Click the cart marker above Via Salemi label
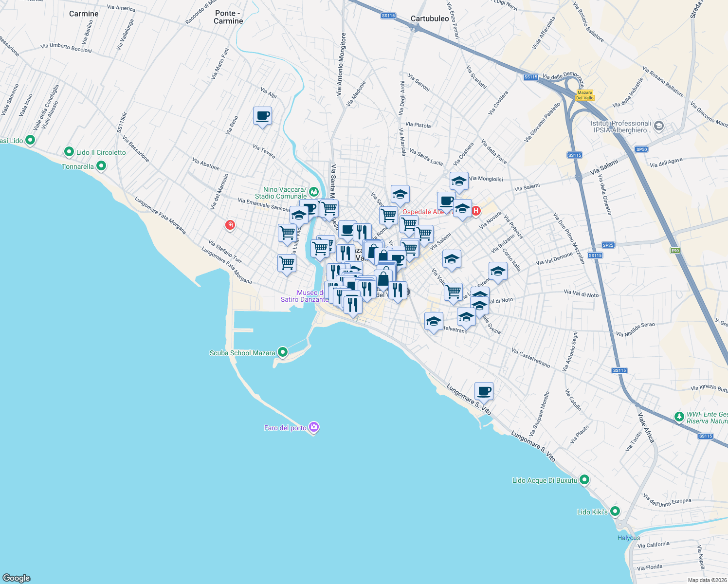This screenshot has width=728, height=584. point(424,235)
